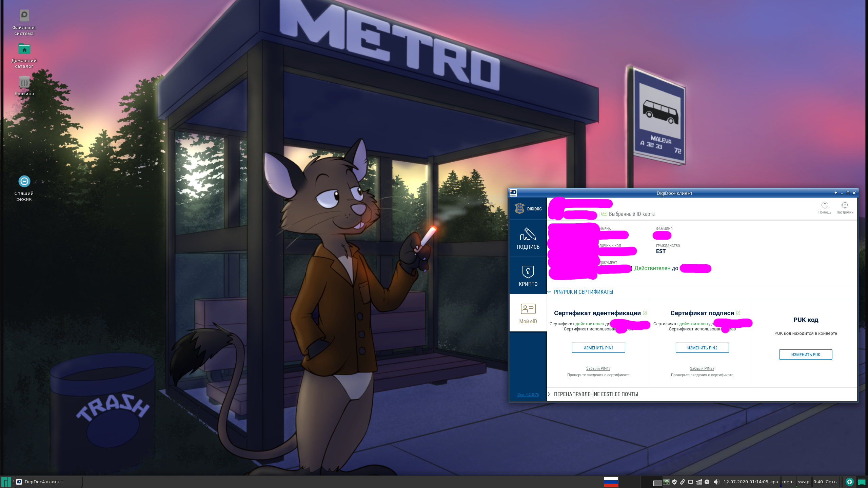868x488 pixels.
Task: Click the green checkmark next to Сертификат идентификации
Action: [x=645, y=313]
